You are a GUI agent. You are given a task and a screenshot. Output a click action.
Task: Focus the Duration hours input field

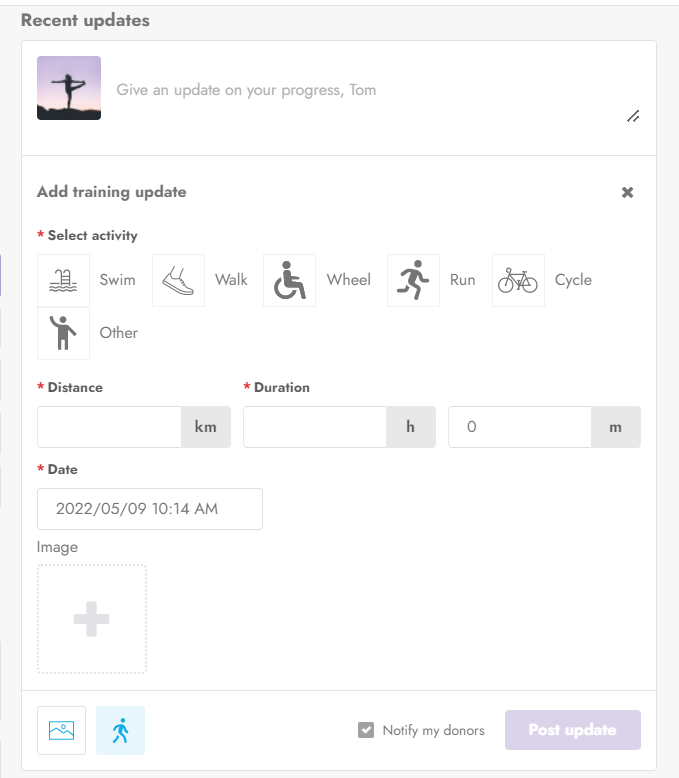coord(315,427)
